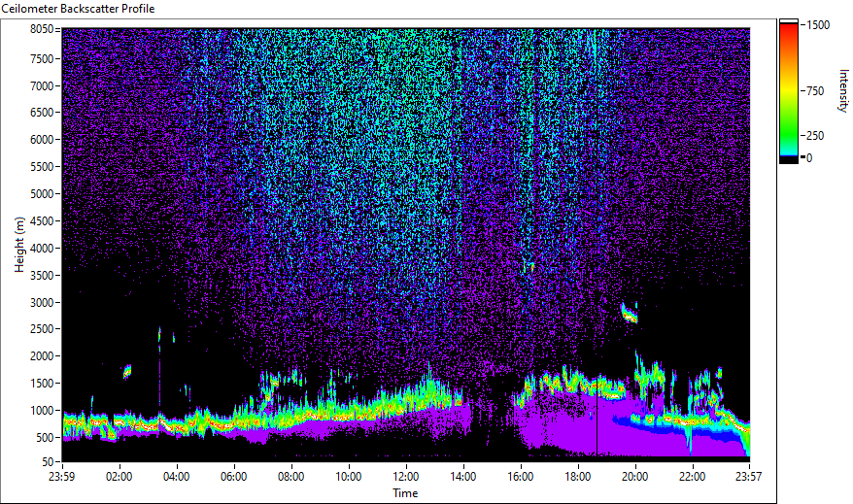Click the 02:00 time tick label
Image resolution: width=853 pixels, height=504 pixels.
pyautogui.click(x=119, y=477)
